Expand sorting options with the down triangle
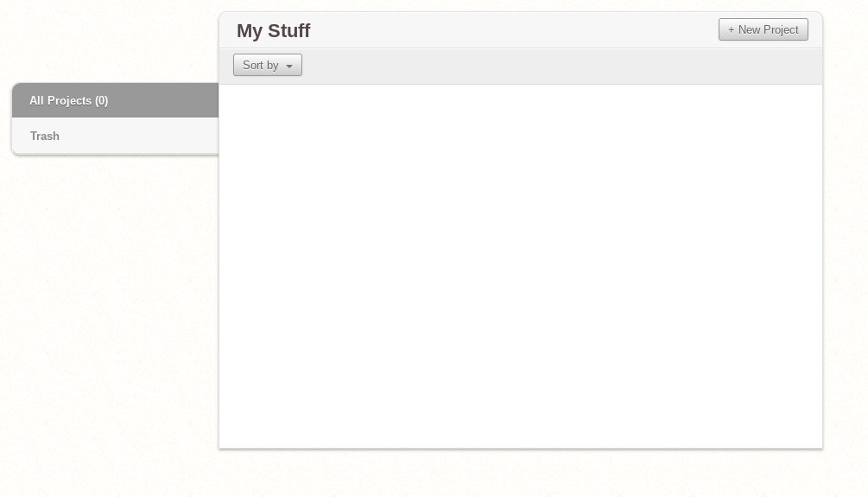 point(289,66)
